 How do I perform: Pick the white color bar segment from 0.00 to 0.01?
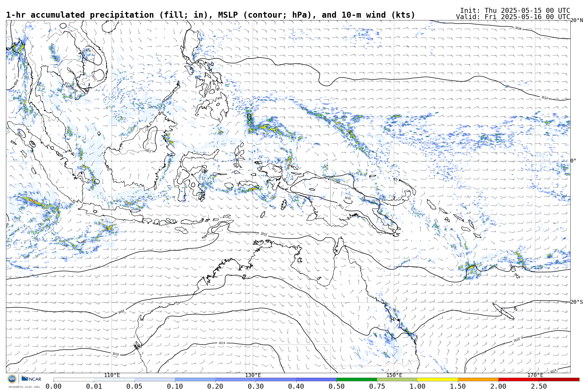(74, 379)
